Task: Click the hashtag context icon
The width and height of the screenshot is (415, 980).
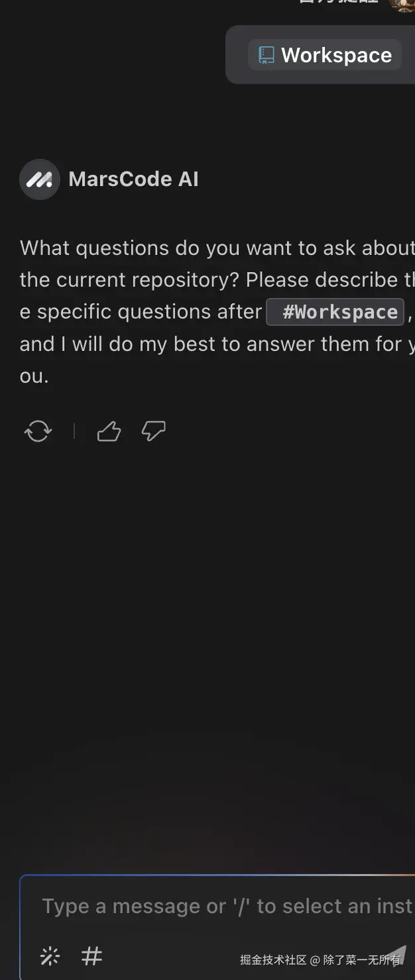Action: tap(91, 956)
